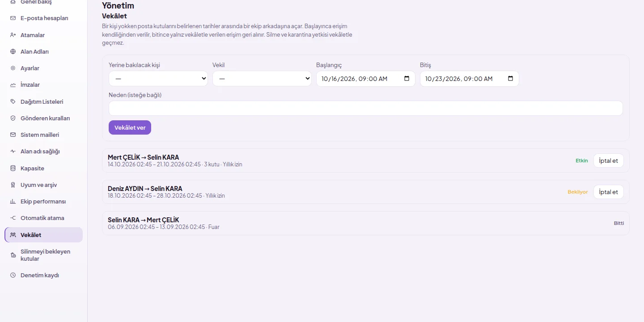Screen dimensions: 644x322
Task: Click the sun icon beside Ayarlar
Action: click(x=13, y=68)
